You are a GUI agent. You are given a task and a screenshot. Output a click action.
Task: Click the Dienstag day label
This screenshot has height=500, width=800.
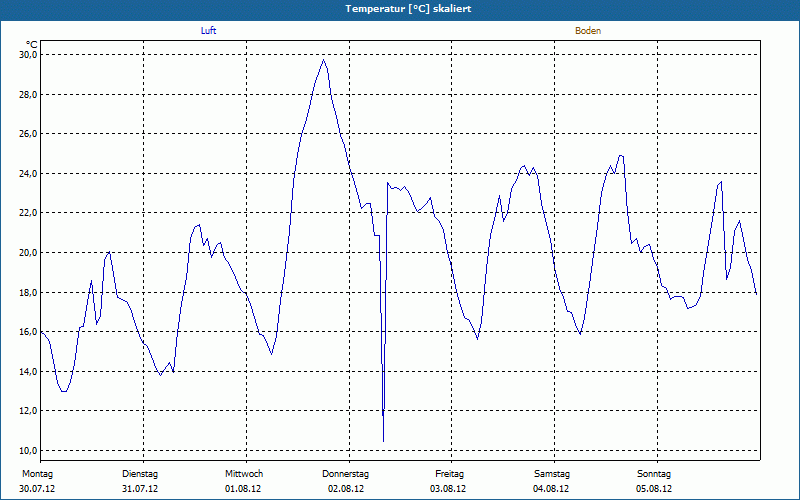[x=140, y=474]
